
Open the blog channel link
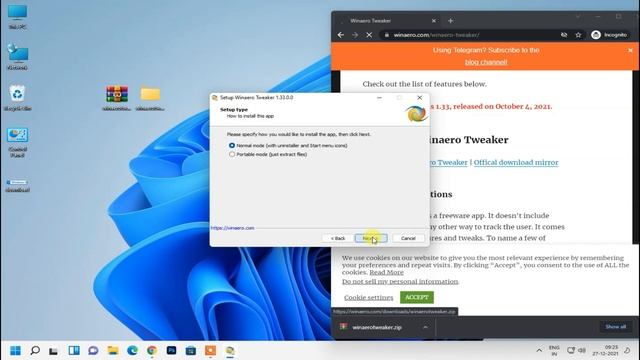[x=486, y=62]
